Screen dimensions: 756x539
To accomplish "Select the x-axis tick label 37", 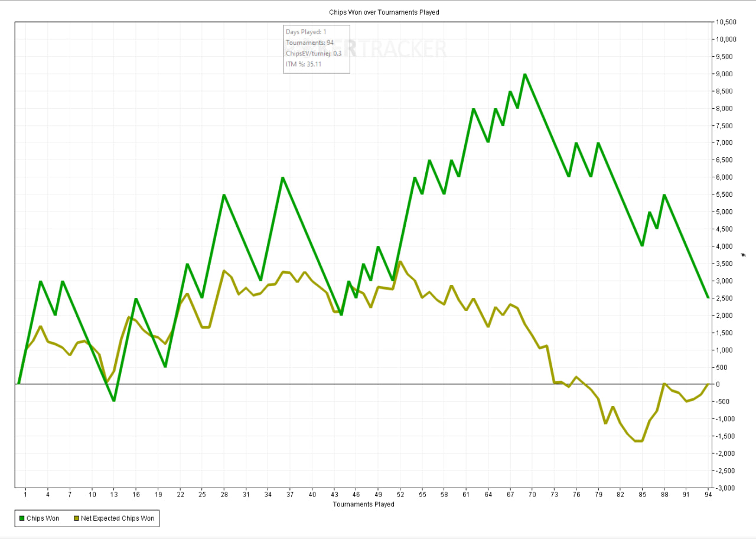I will click(290, 495).
